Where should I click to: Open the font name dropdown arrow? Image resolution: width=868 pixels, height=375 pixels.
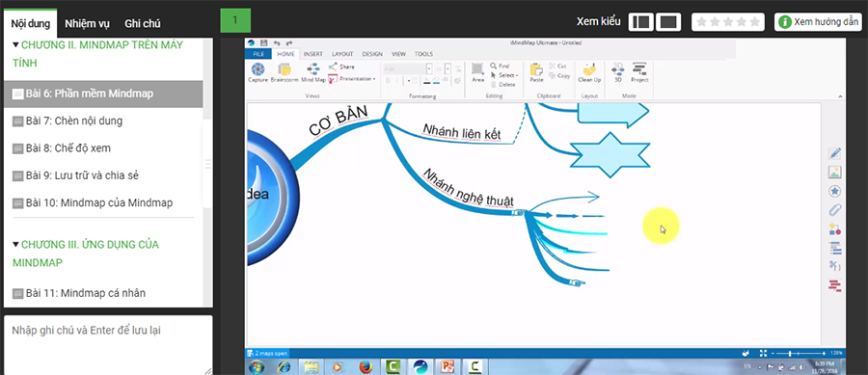pos(429,68)
